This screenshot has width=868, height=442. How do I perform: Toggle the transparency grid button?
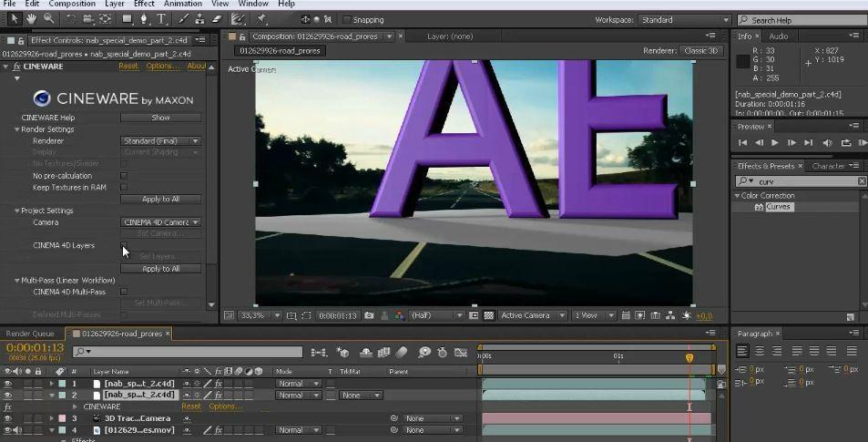click(x=489, y=315)
